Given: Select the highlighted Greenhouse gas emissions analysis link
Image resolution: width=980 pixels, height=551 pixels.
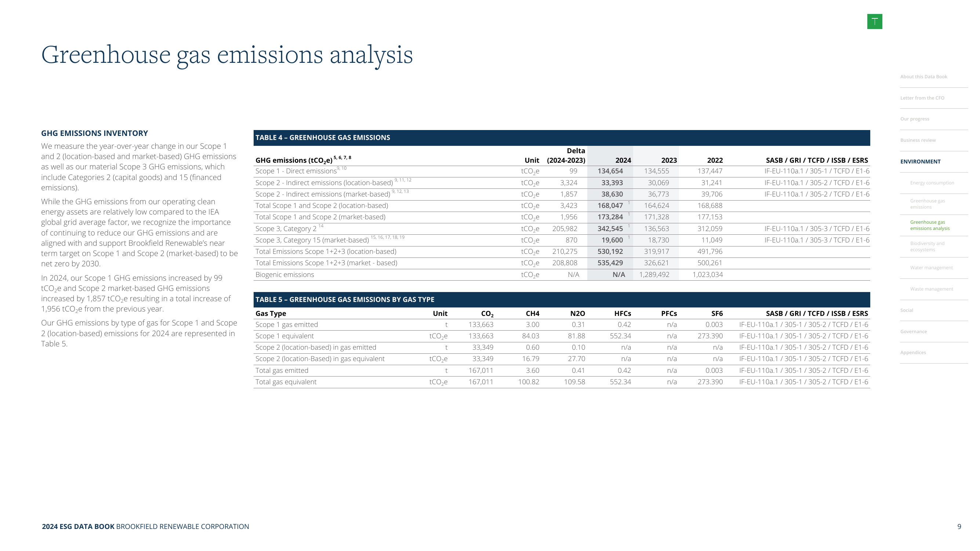Looking at the screenshot, I should tap(929, 225).
